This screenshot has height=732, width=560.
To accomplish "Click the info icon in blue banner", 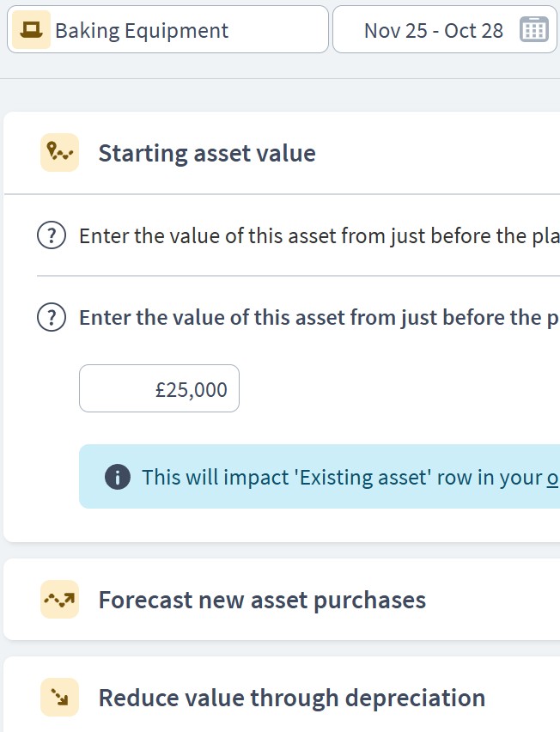I will pyautogui.click(x=117, y=477).
